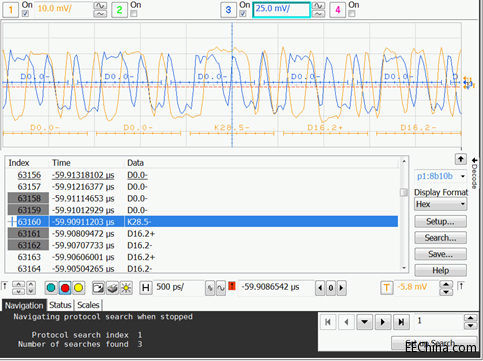Click the H horizontal button
Viewport: 483px width, 361px height.
click(146, 287)
